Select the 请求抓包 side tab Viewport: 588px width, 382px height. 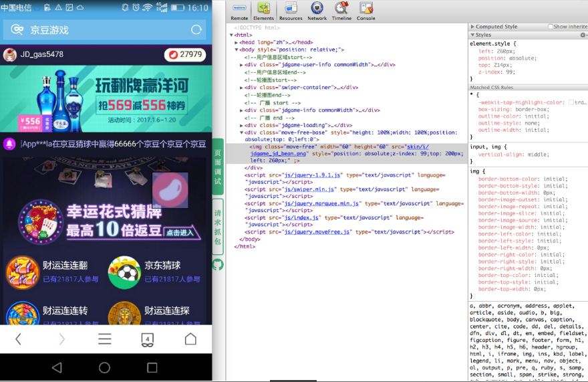[218, 227]
